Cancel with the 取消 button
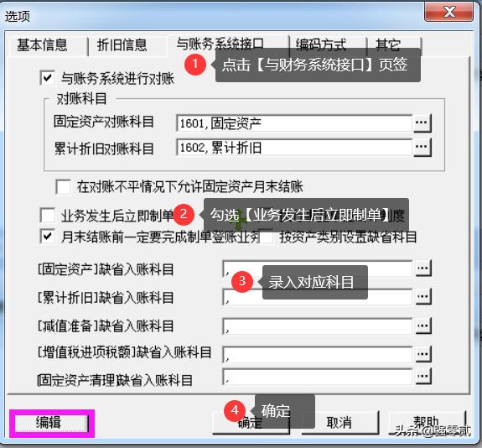 tap(339, 423)
